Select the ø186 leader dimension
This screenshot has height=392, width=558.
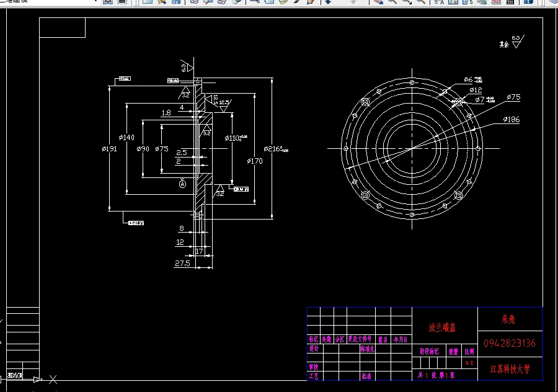pyautogui.click(x=511, y=120)
